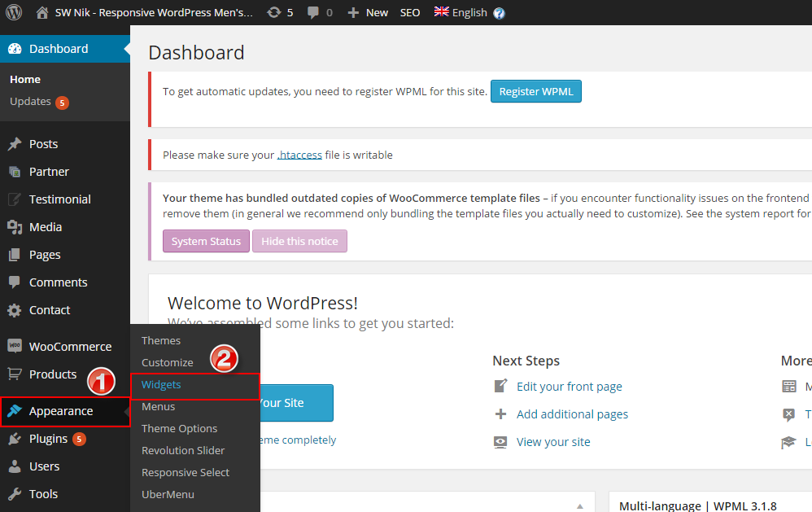Image resolution: width=812 pixels, height=512 pixels.
Task: Click the plus icon beside Add additional pages
Action: (x=500, y=414)
